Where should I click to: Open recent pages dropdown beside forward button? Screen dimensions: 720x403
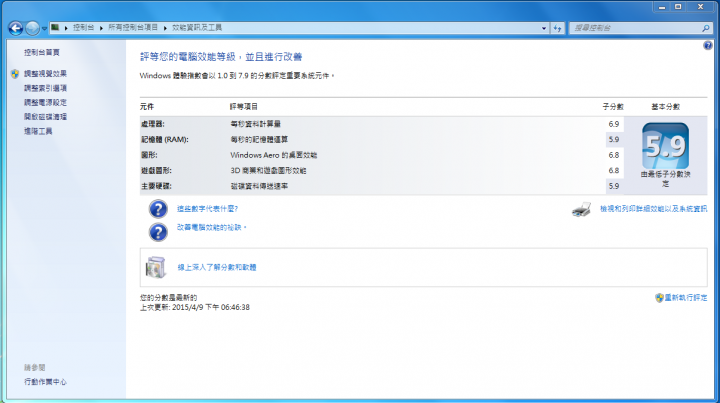(x=45, y=28)
